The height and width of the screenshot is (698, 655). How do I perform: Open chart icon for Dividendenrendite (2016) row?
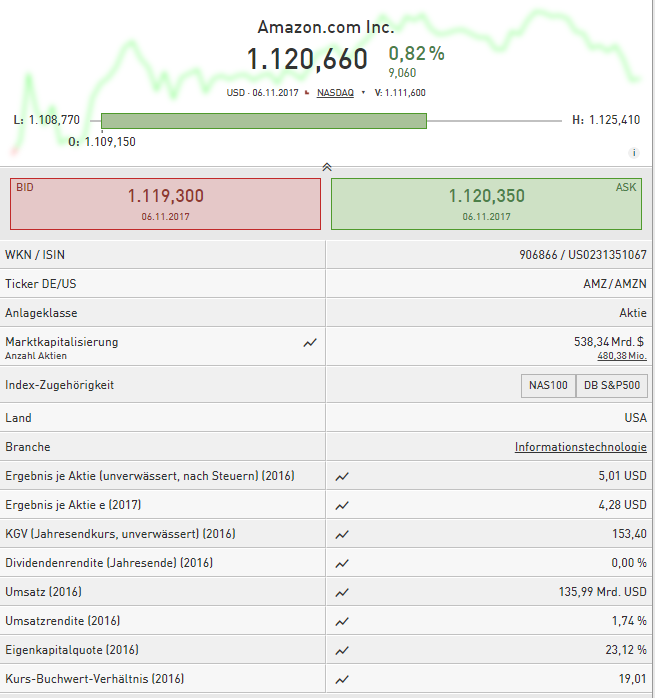point(342,564)
